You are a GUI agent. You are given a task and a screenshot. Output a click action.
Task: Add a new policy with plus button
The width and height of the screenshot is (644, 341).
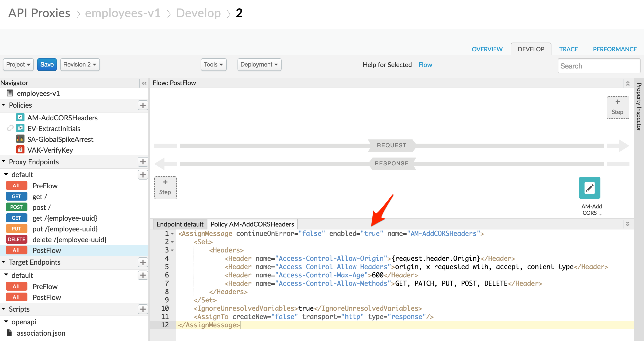pos(143,105)
